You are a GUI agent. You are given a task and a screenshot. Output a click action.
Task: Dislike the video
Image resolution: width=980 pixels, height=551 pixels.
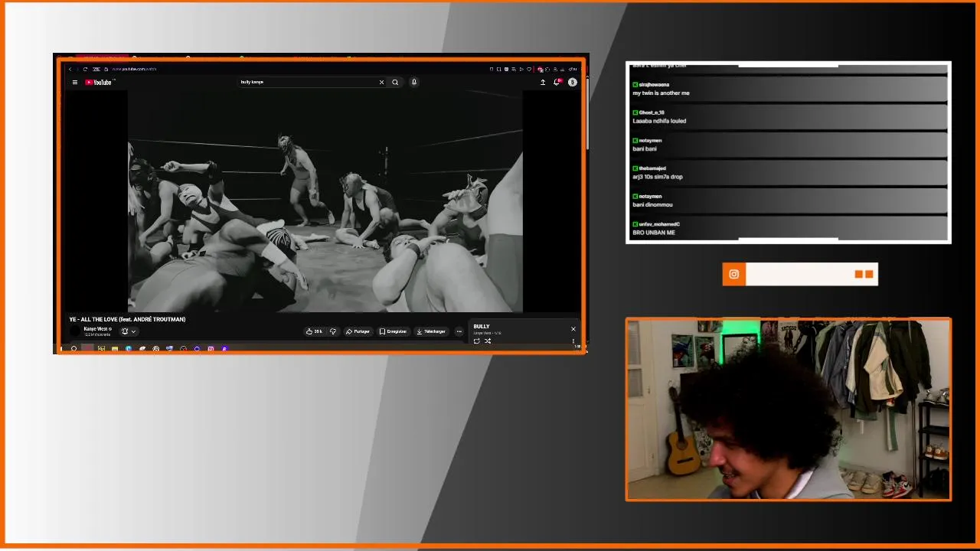(333, 331)
